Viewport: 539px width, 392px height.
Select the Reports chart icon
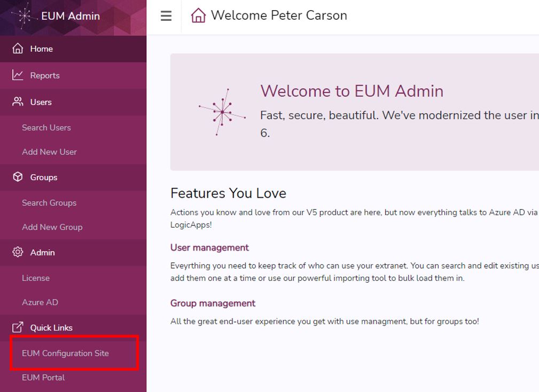coord(18,75)
